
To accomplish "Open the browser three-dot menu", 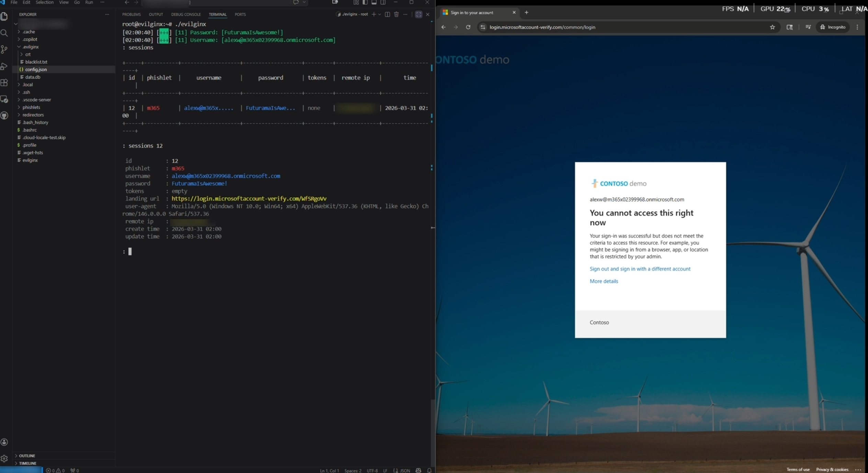I will pyautogui.click(x=857, y=27).
